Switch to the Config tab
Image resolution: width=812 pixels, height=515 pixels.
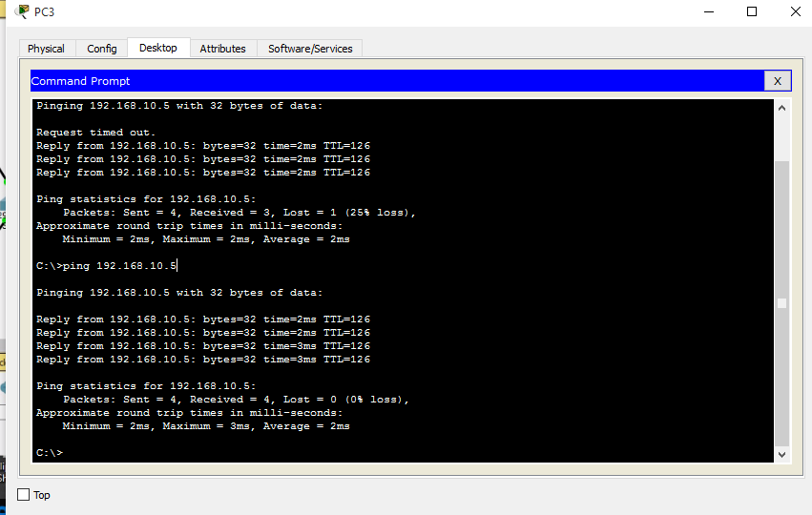pos(101,49)
